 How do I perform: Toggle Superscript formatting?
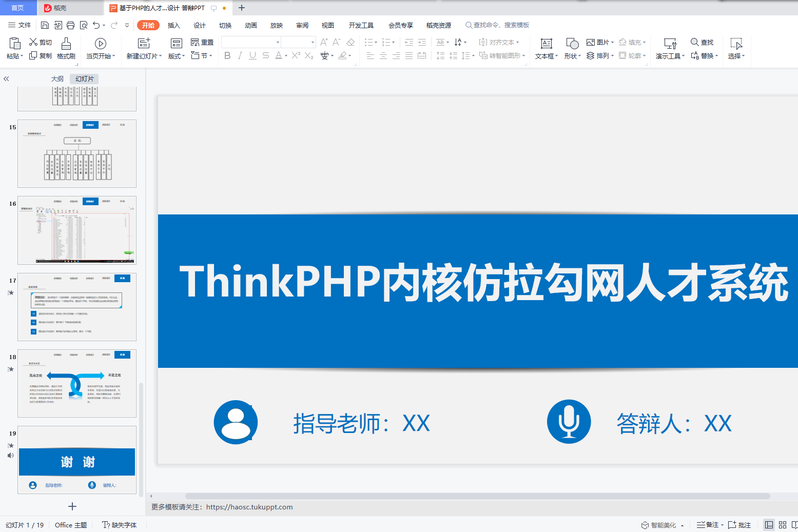[296, 55]
